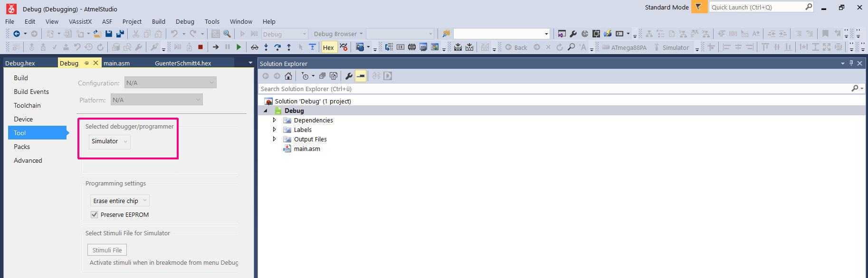This screenshot has width=868, height=278.
Task: Open the Erase entire chip dropdown
Action: 120,201
